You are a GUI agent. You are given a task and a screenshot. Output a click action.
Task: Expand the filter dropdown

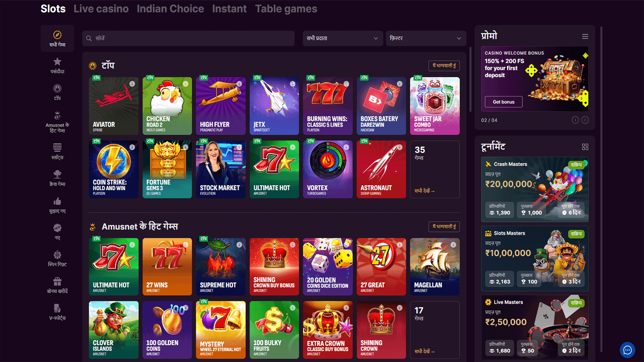tap(426, 38)
